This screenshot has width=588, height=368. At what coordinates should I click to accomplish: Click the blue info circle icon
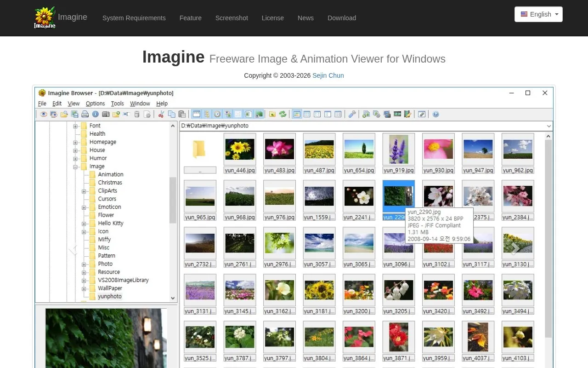click(95, 114)
